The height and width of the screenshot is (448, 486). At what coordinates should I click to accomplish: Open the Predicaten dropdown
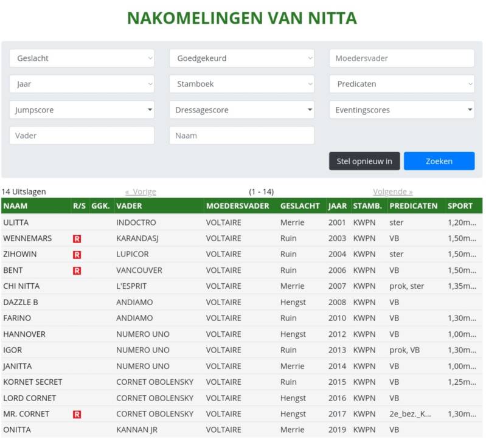401,84
